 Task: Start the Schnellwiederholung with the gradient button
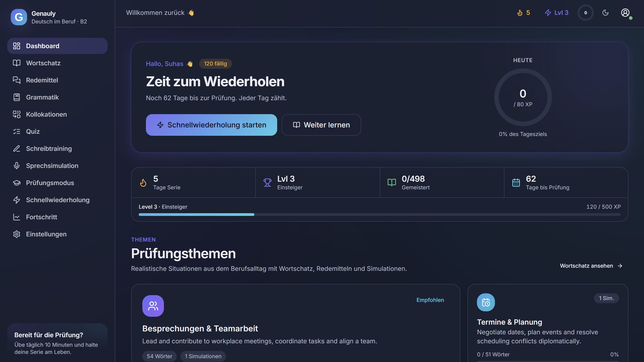point(211,125)
